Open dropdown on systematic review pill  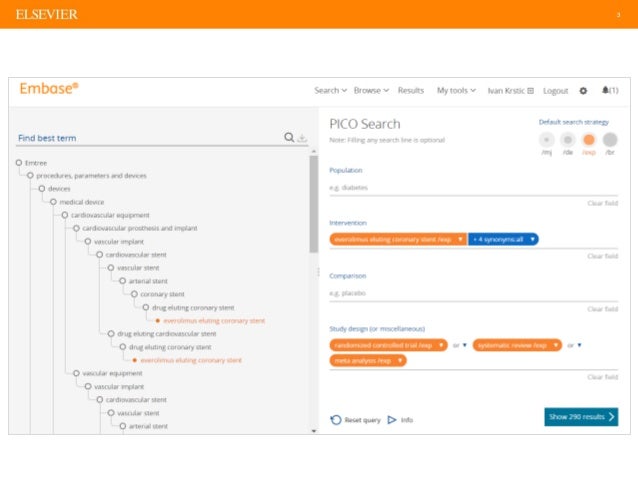[x=555, y=345]
